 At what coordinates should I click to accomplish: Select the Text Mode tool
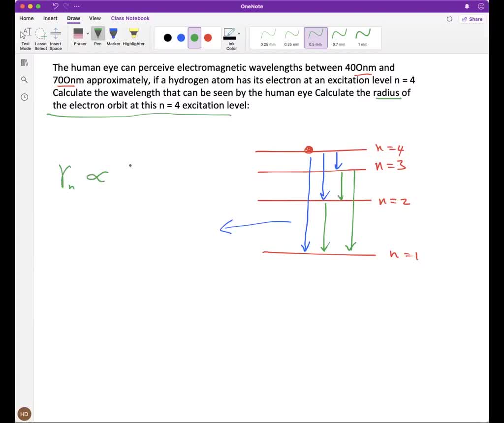coord(26,38)
